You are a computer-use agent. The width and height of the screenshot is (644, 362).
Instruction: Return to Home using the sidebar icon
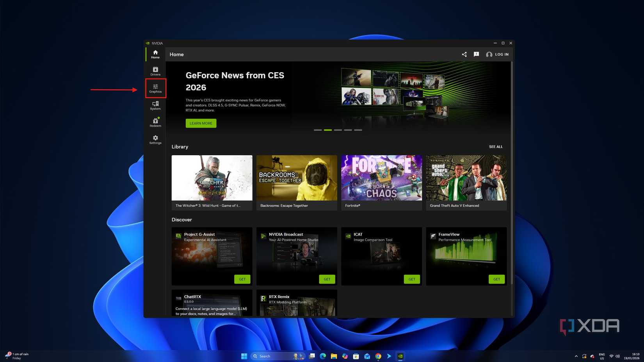coord(155,54)
